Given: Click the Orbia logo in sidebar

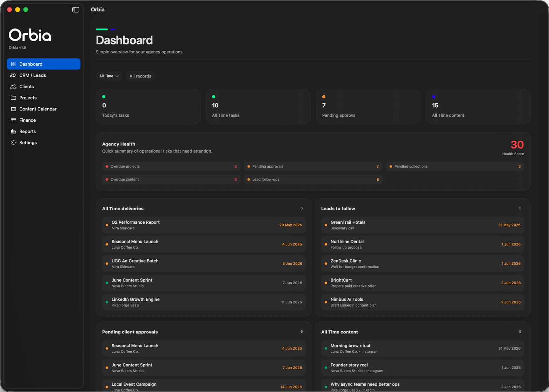Looking at the screenshot, I should (x=30, y=35).
